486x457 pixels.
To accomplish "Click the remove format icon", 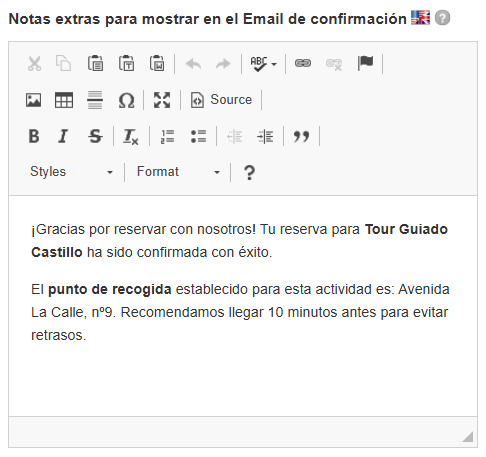I will click(x=131, y=136).
